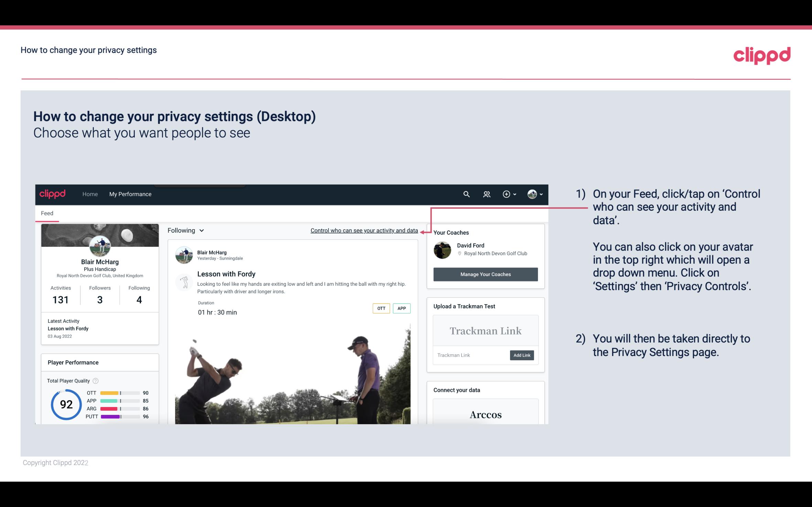812x507 pixels.
Task: Click the user avatar icon top right
Action: pyautogui.click(x=532, y=194)
